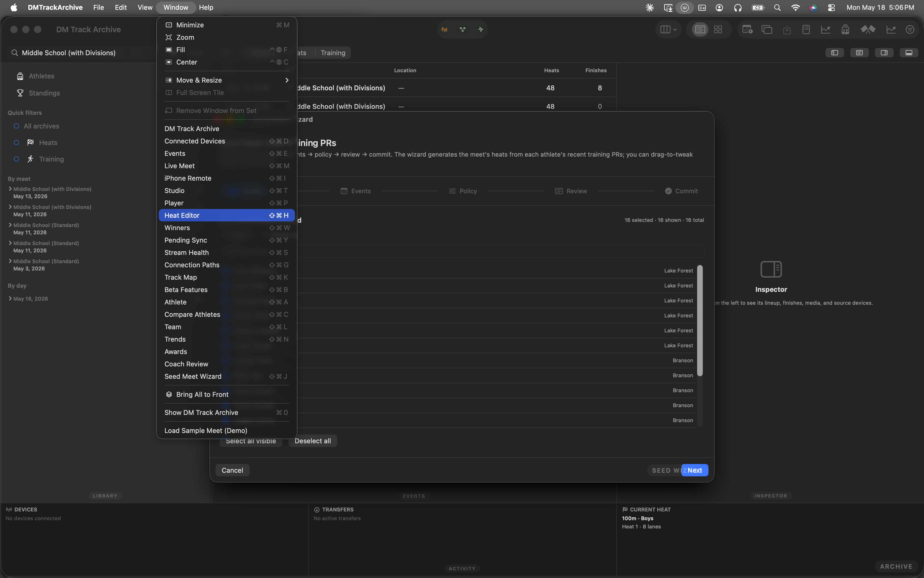Select Bring All to Front
The image size is (924, 578).
click(226, 395)
